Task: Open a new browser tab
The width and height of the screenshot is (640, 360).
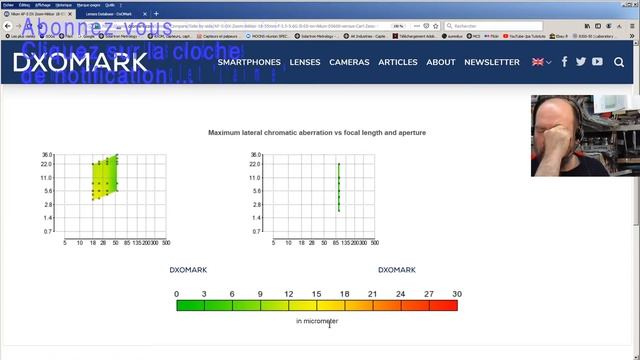Action: 156,14
